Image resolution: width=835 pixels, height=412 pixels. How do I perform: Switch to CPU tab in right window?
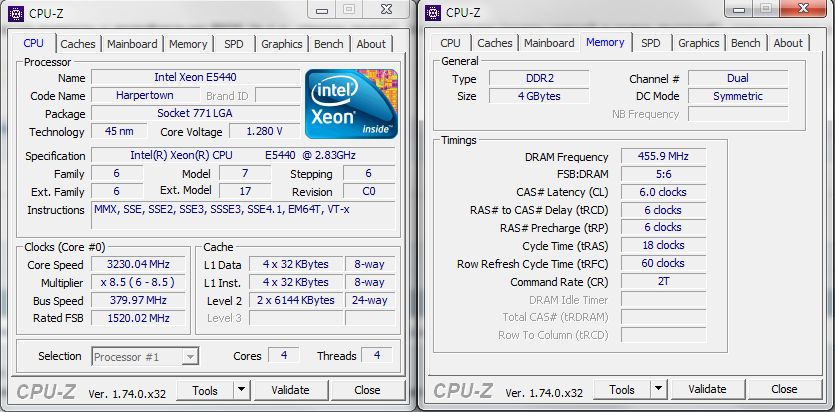pyautogui.click(x=451, y=43)
